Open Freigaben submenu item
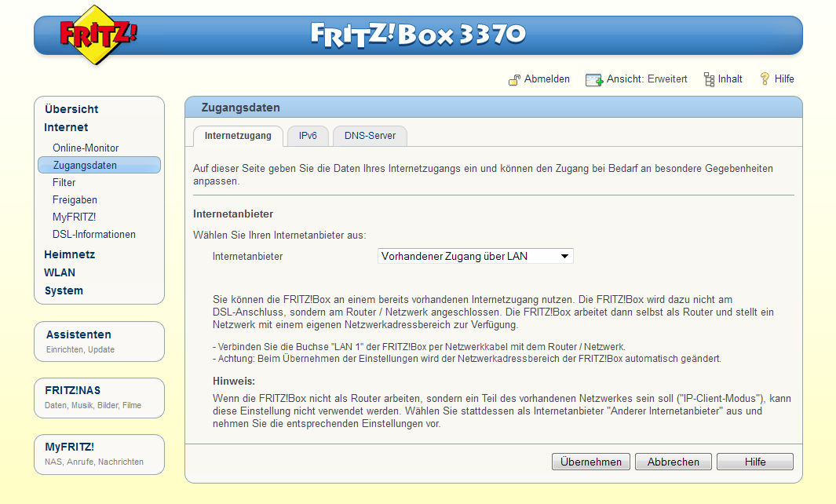This screenshot has width=836, height=504. pyautogui.click(x=75, y=199)
